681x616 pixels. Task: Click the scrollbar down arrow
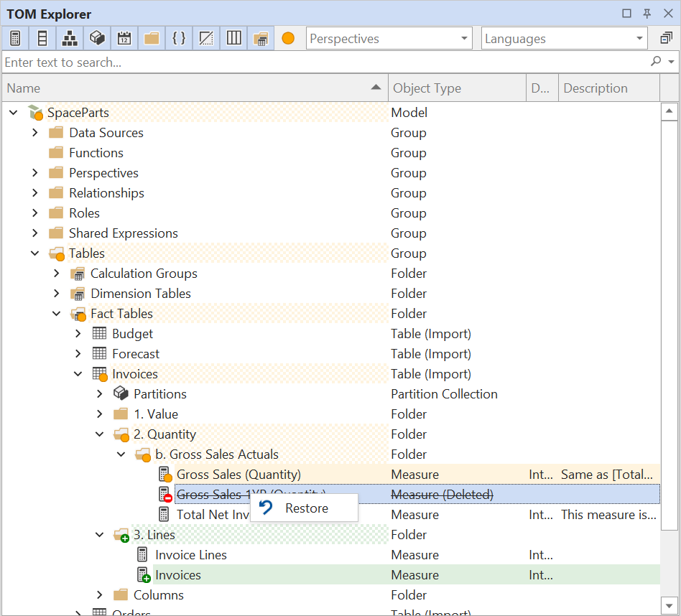(669, 605)
